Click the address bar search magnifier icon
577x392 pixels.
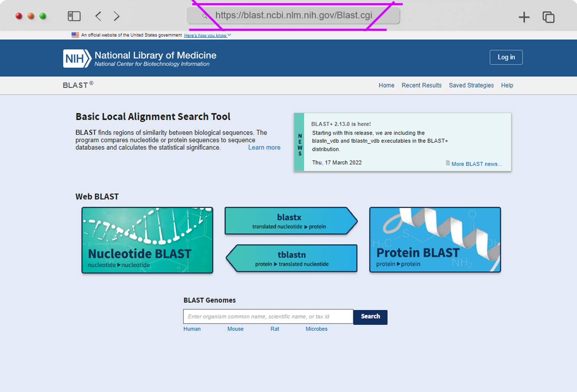pyautogui.click(x=205, y=16)
